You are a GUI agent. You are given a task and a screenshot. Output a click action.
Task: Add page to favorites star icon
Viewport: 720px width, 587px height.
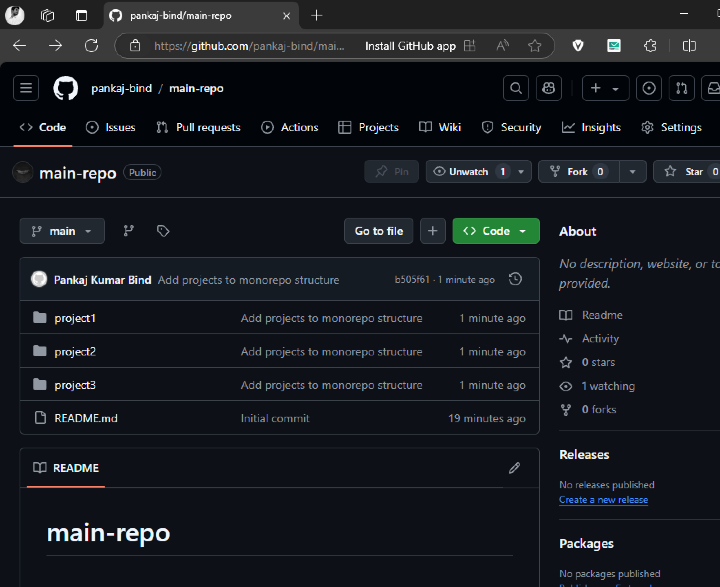tap(534, 45)
